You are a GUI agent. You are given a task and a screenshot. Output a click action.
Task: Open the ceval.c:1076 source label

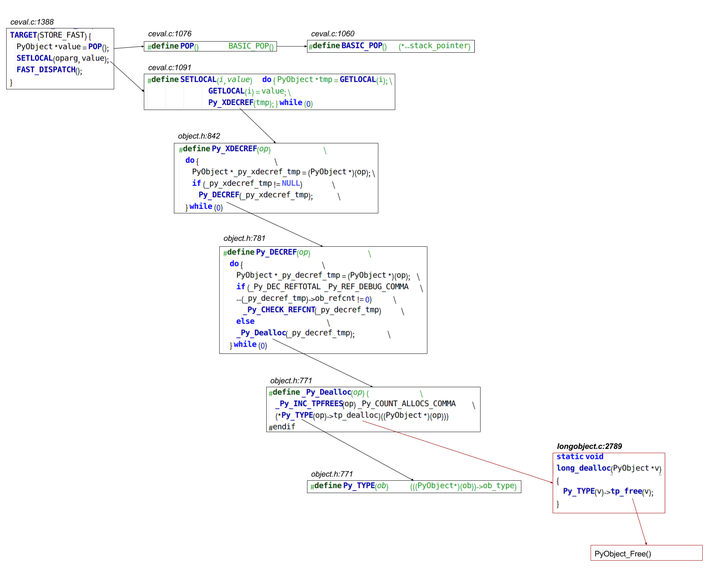170,34
